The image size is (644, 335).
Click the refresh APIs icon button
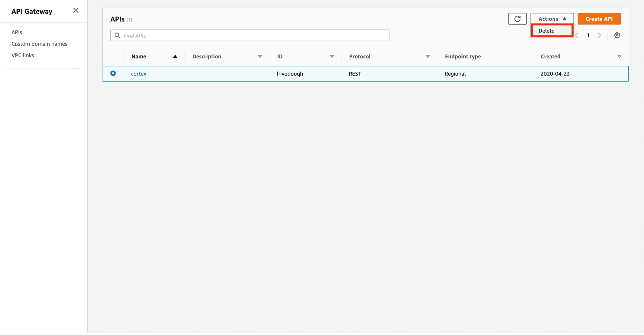pyautogui.click(x=517, y=19)
